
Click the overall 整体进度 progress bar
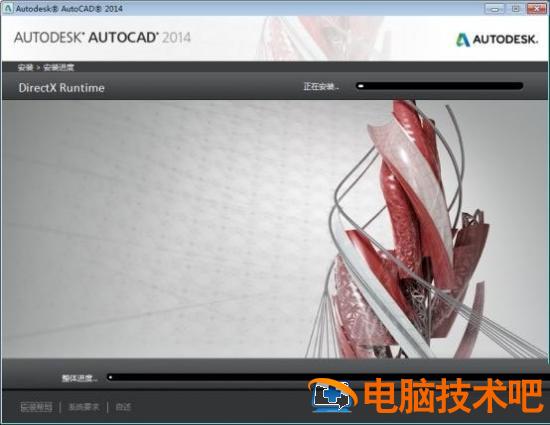[x=328, y=378]
